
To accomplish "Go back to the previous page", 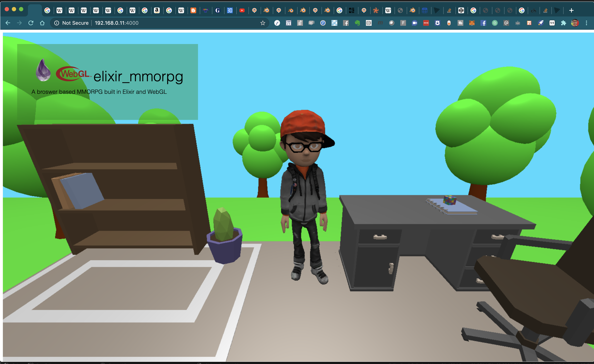I will pos(8,23).
